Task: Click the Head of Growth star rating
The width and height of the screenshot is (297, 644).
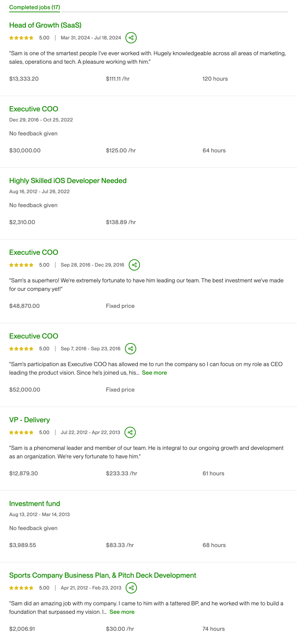Action: (x=21, y=38)
